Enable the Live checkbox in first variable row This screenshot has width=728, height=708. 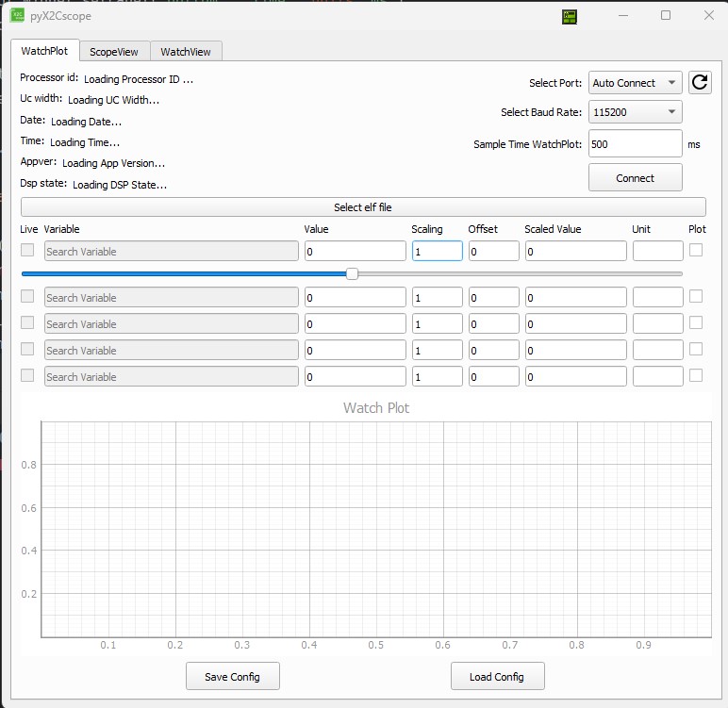click(x=27, y=250)
